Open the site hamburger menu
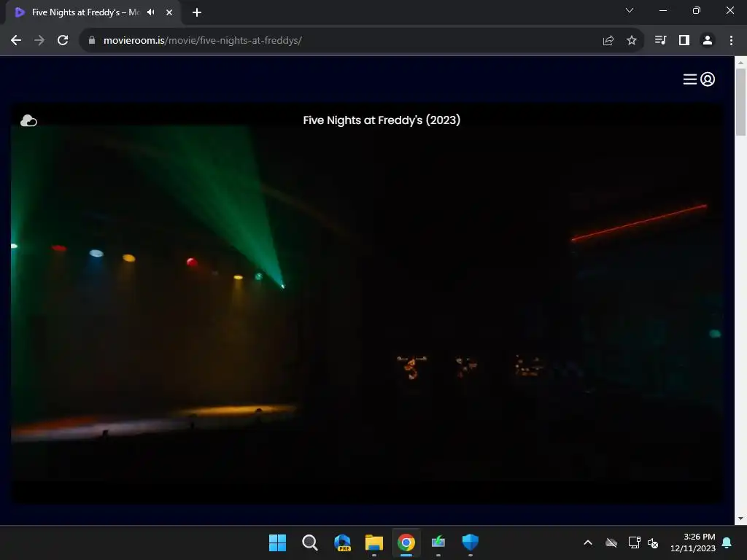The height and width of the screenshot is (560, 747). (x=690, y=79)
